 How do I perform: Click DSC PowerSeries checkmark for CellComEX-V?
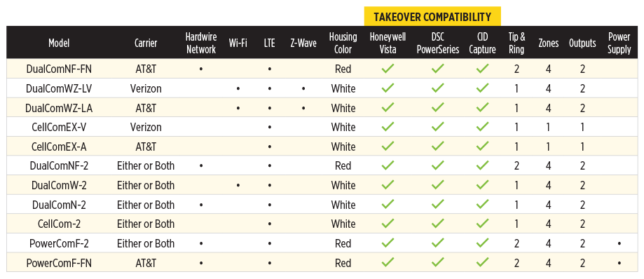[x=438, y=127]
